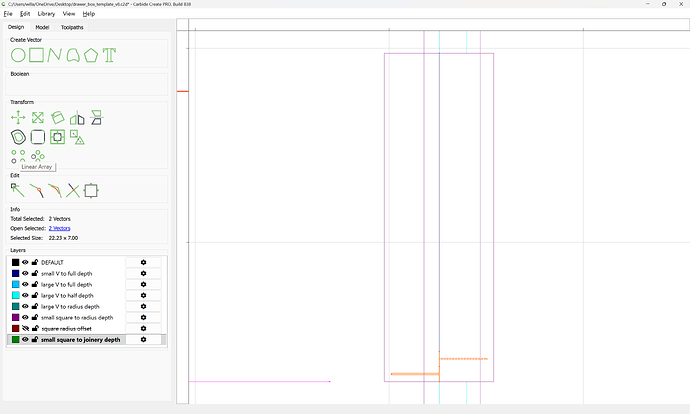690x414 pixels.
Task: Select the Rectangle create vector tool
Action: point(36,54)
